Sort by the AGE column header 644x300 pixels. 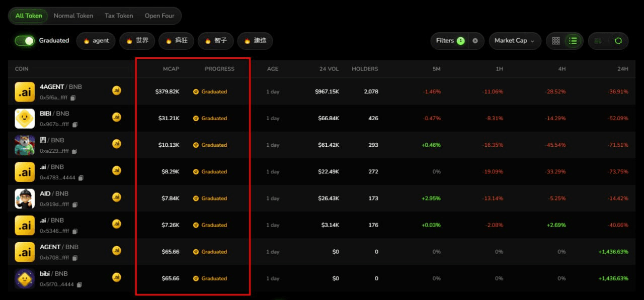point(273,69)
